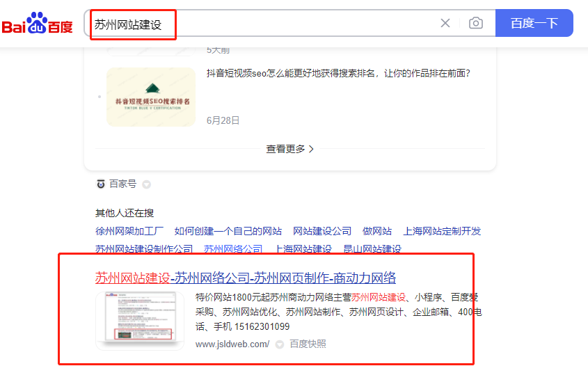
Task: Click the 6月28日 date text
Action: (x=223, y=120)
